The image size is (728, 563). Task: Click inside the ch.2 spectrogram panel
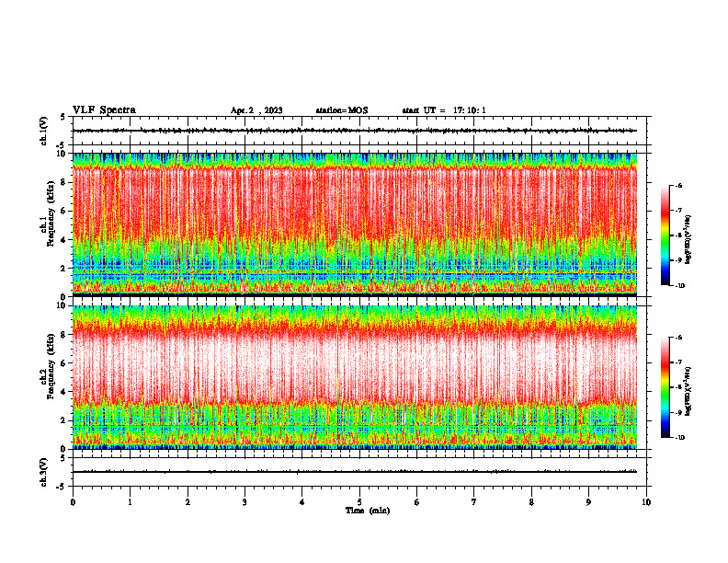click(x=355, y=377)
